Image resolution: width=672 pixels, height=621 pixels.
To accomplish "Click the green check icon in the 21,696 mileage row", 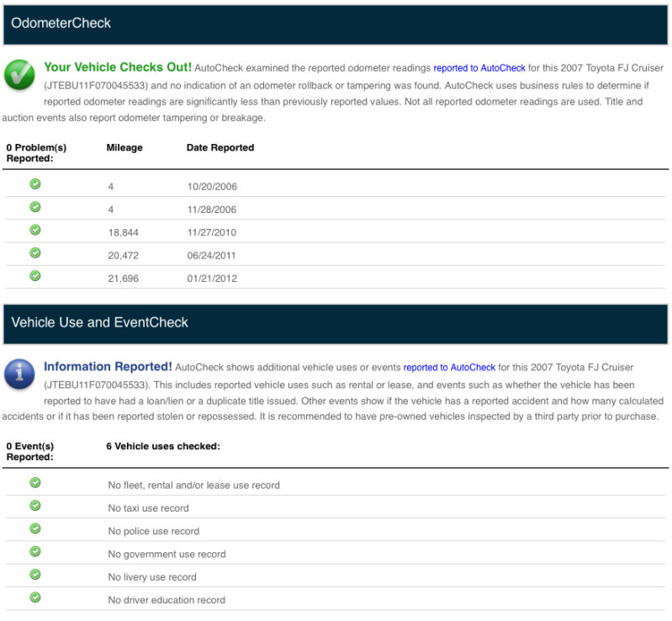I will (x=35, y=276).
